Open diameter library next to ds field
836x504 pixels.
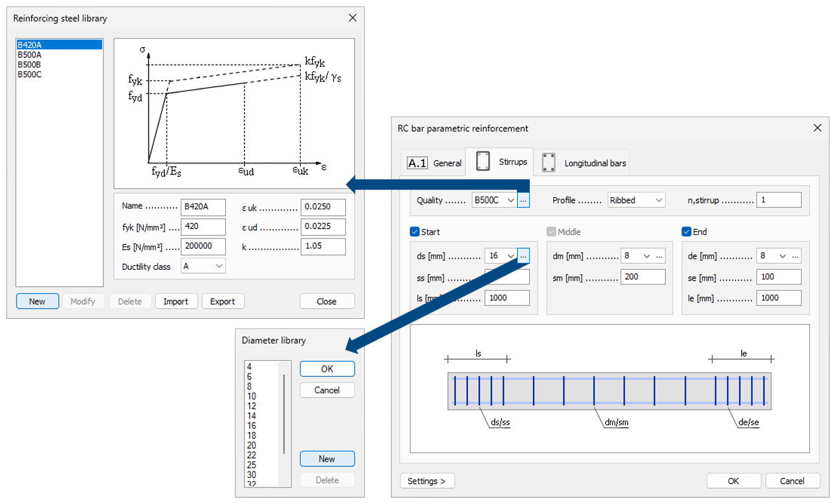pyautogui.click(x=523, y=256)
